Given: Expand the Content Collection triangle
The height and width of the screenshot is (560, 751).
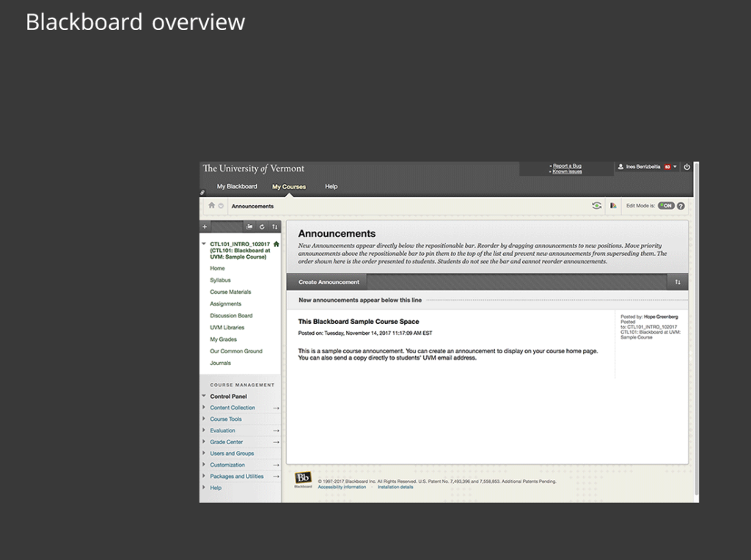Looking at the screenshot, I should pos(204,408).
